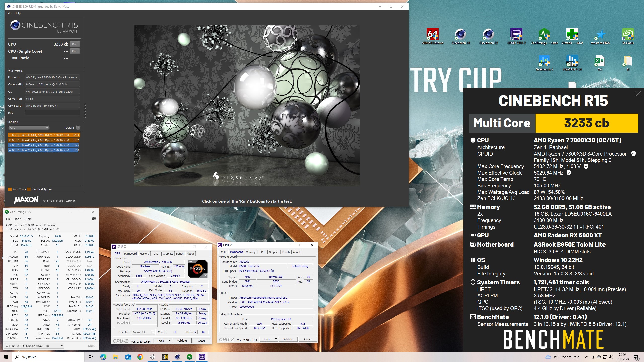Show hidden system tray icons
The height and width of the screenshot is (362, 644).
(x=587, y=357)
